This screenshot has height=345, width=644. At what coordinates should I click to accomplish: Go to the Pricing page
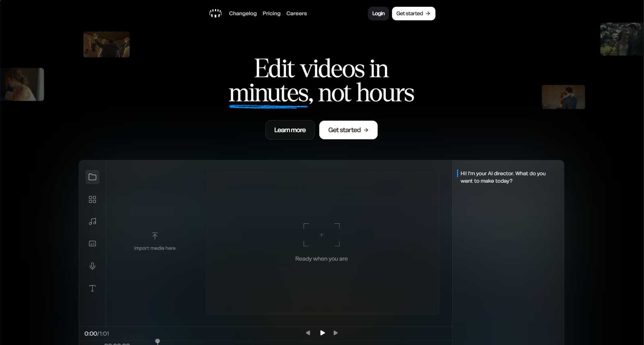tap(272, 13)
